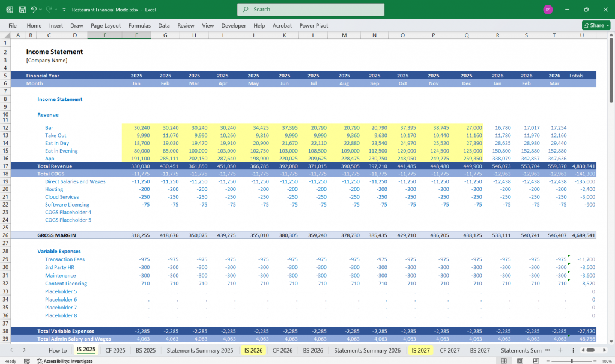Open the sheet list with the ellipsis icon
The height and width of the screenshot is (364, 615).
point(547,350)
